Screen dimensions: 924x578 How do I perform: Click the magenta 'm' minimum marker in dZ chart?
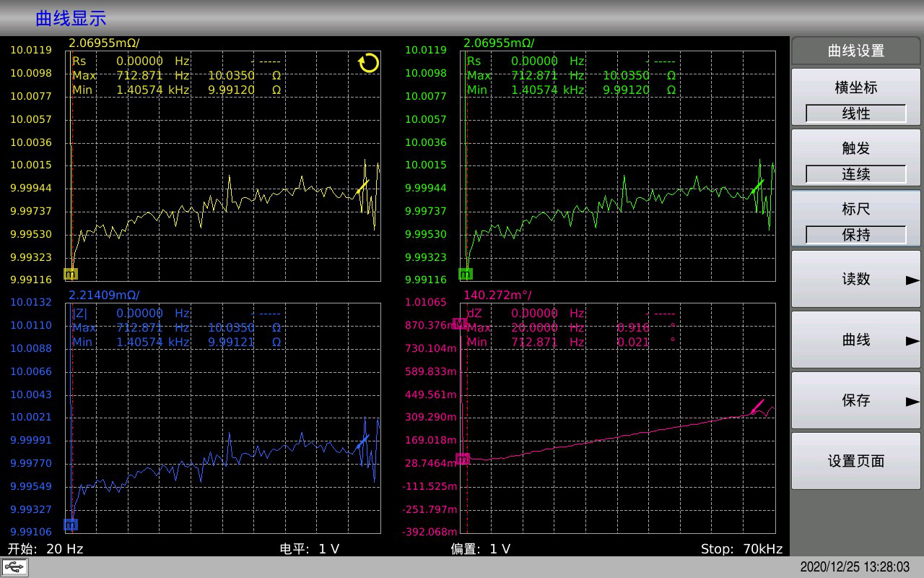[463, 459]
